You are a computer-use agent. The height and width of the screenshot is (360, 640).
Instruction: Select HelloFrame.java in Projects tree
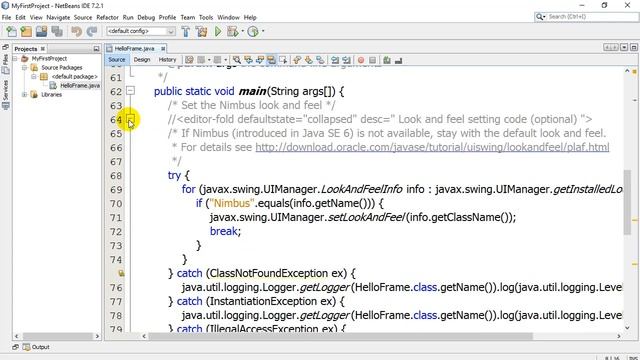[80, 86]
